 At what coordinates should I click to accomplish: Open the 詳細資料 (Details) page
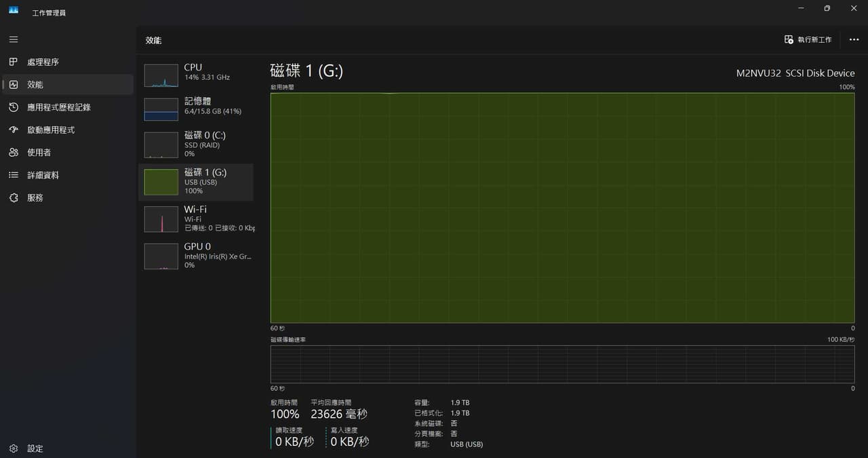pos(67,175)
